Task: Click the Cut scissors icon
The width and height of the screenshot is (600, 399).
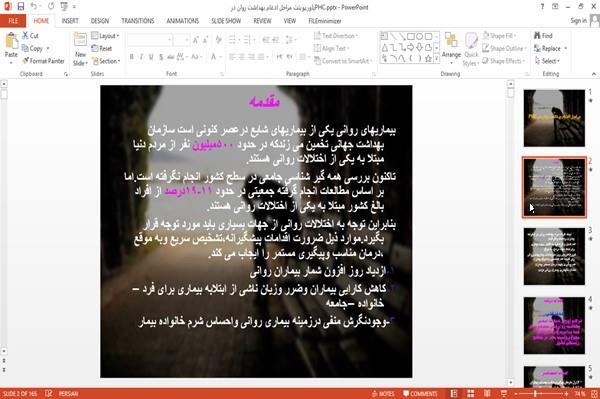Action: click(x=25, y=36)
